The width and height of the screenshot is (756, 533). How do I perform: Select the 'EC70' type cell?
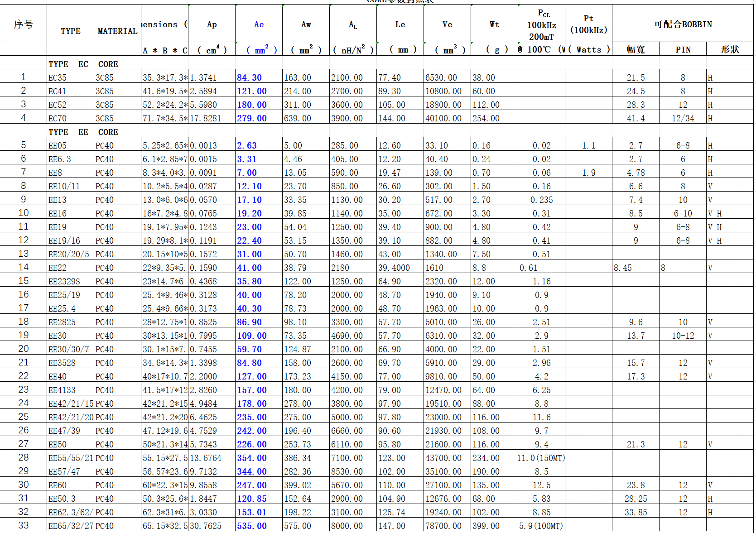tap(70, 118)
